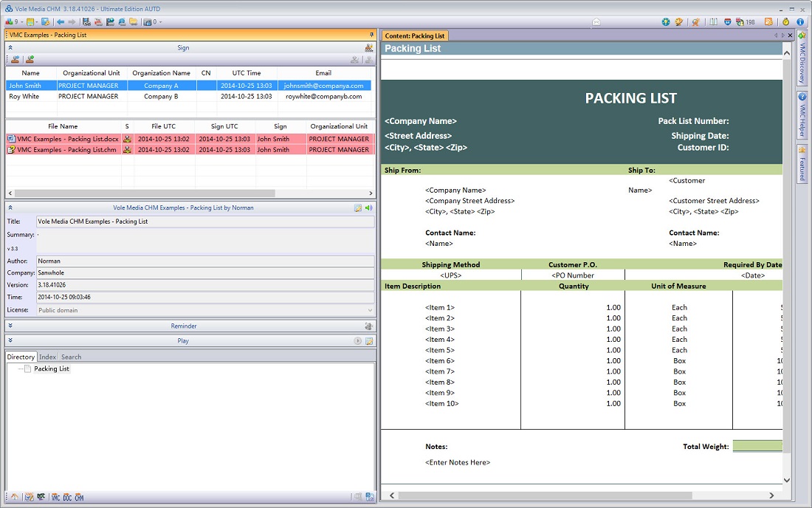Click the speaker icon in the info panel header
812x508 pixels.
[x=368, y=208]
